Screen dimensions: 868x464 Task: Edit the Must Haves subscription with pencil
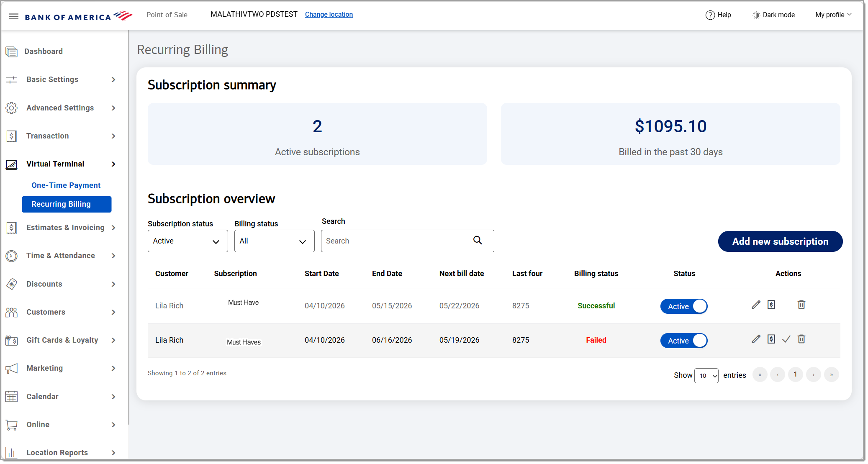click(756, 339)
